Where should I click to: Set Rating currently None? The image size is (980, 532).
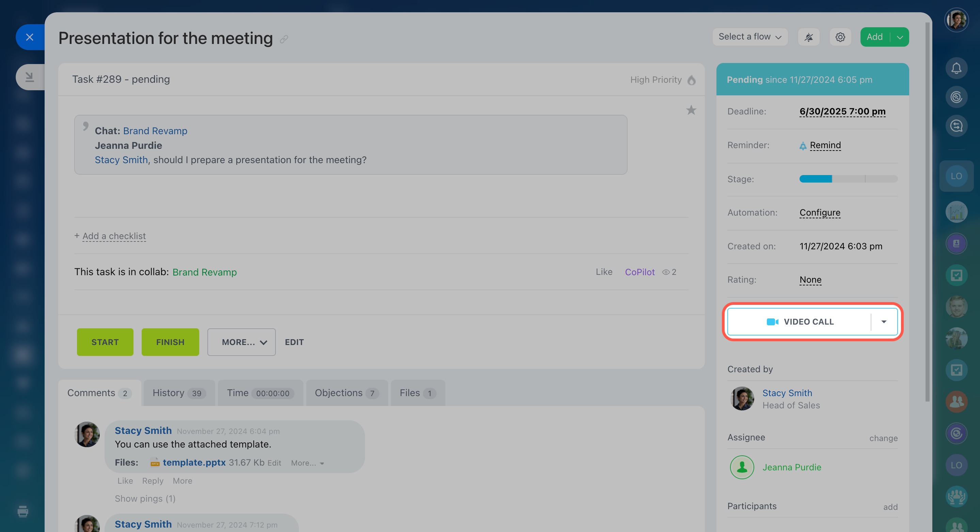810,280
